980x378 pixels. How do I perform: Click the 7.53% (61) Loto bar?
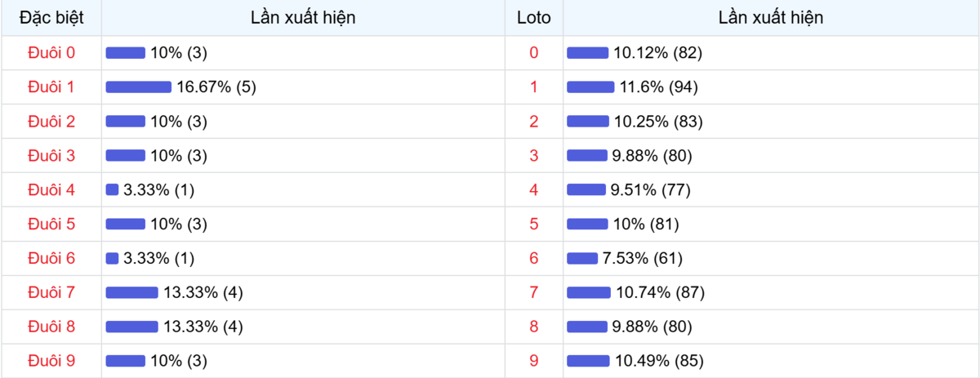coord(582,259)
